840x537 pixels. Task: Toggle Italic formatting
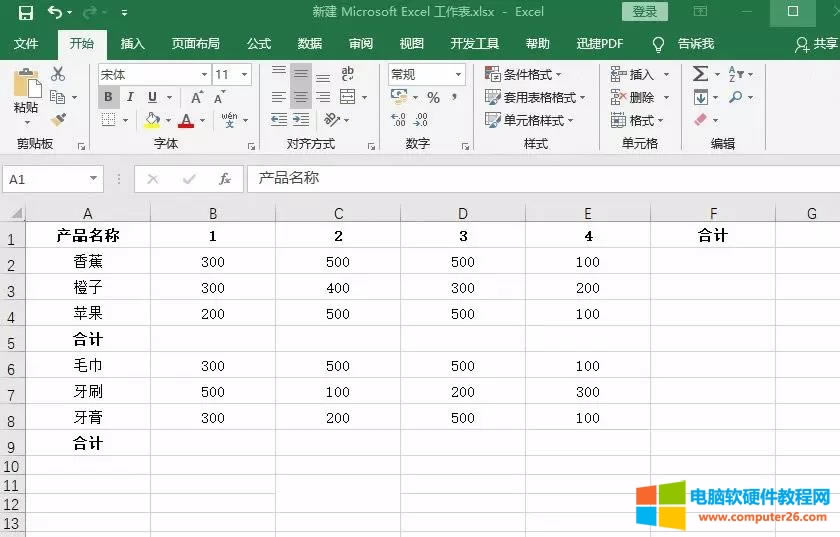tap(130, 97)
